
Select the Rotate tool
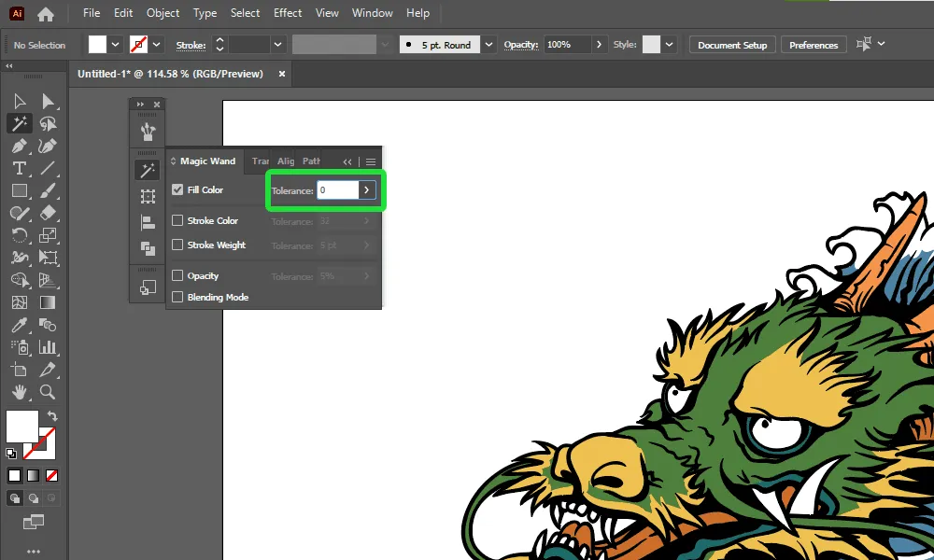(19, 235)
